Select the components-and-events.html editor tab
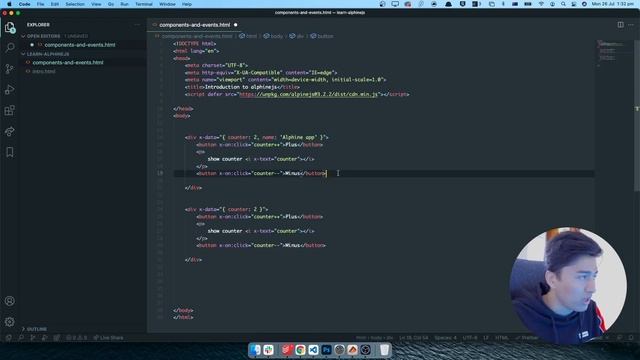640x360 pixels. pos(194,25)
